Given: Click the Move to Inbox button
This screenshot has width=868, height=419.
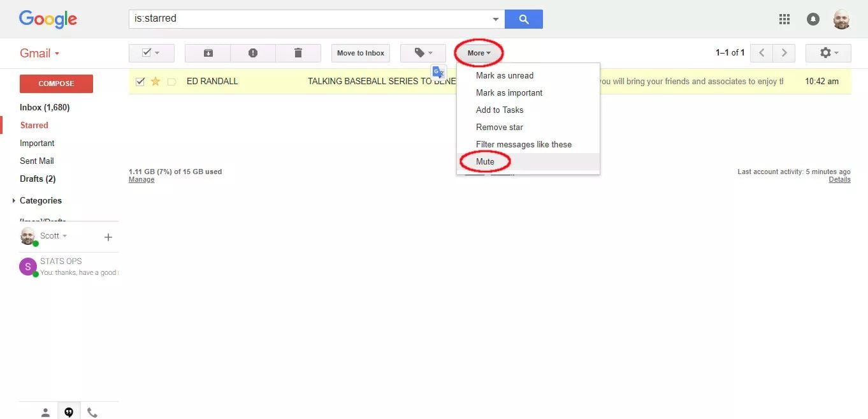Looking at the screenshot, I should [361, 53].
